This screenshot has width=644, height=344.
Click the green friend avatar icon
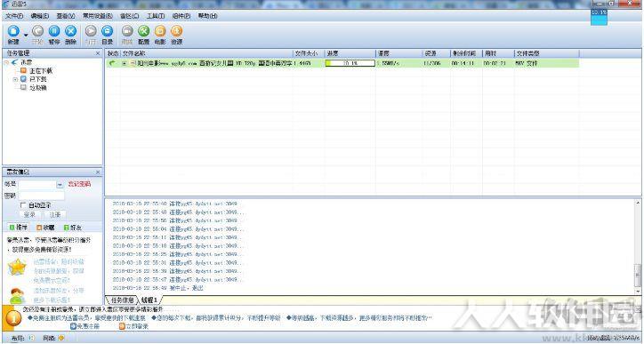coord(17,296)
